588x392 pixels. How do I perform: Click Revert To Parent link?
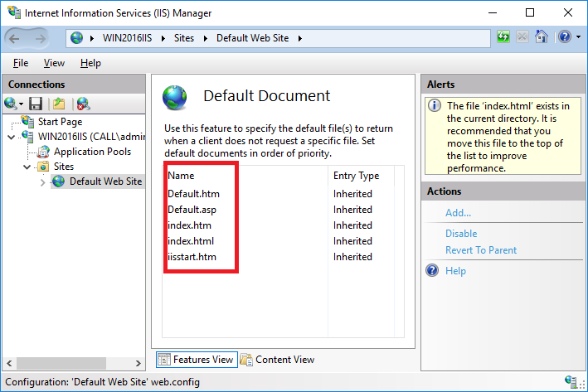tap(481, 250)
